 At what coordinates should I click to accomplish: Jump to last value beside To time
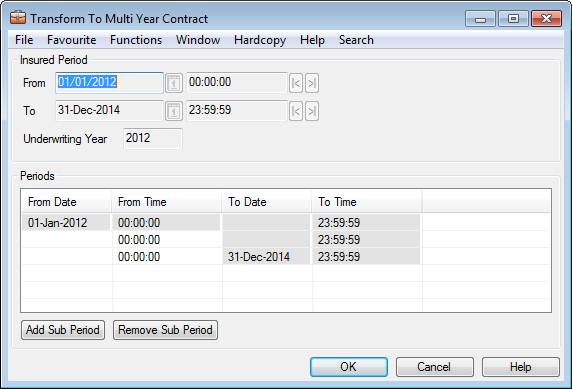pyautogui.click(x=312, y=111)
